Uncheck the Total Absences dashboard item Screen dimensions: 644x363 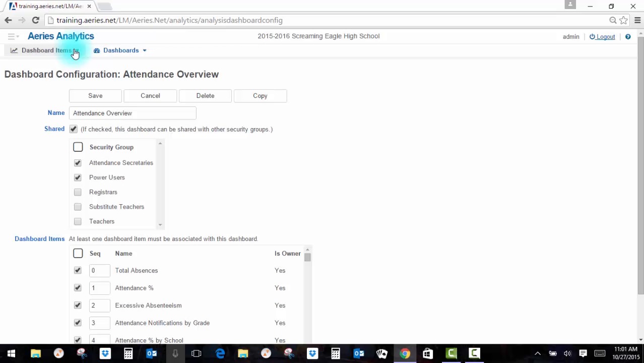click(x=78, y=271)
